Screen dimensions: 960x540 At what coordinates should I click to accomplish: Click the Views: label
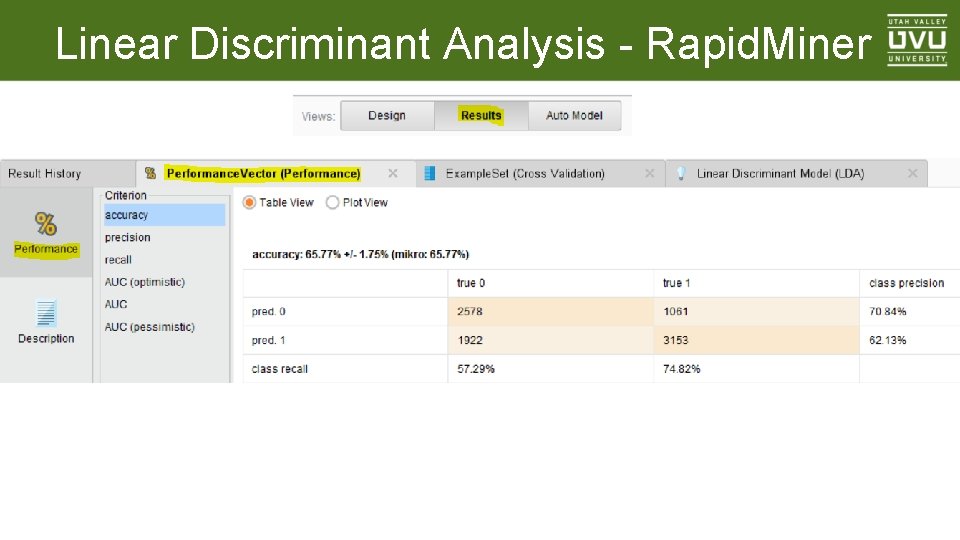coord(318,116)
